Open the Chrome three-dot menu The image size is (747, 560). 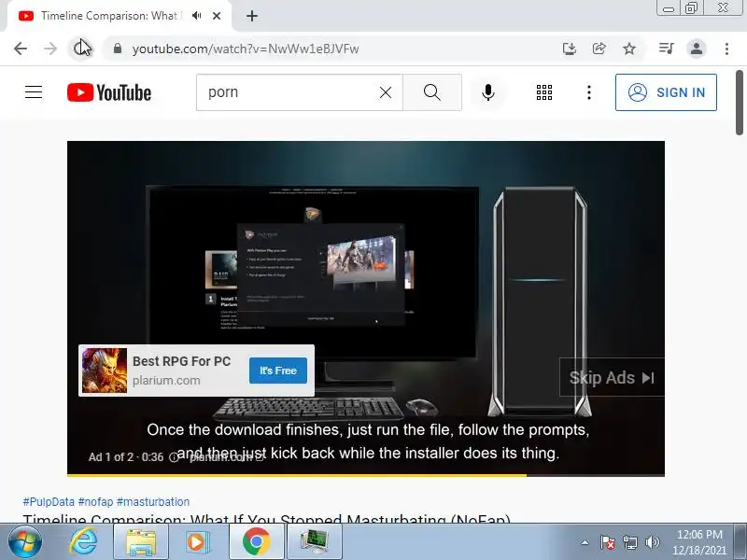tap(726, 49)
